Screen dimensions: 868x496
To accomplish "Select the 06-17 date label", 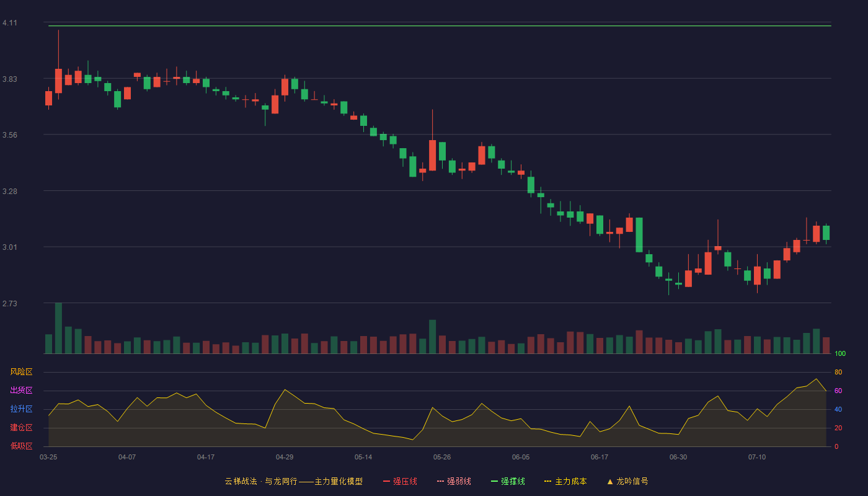I will (600, 457).
